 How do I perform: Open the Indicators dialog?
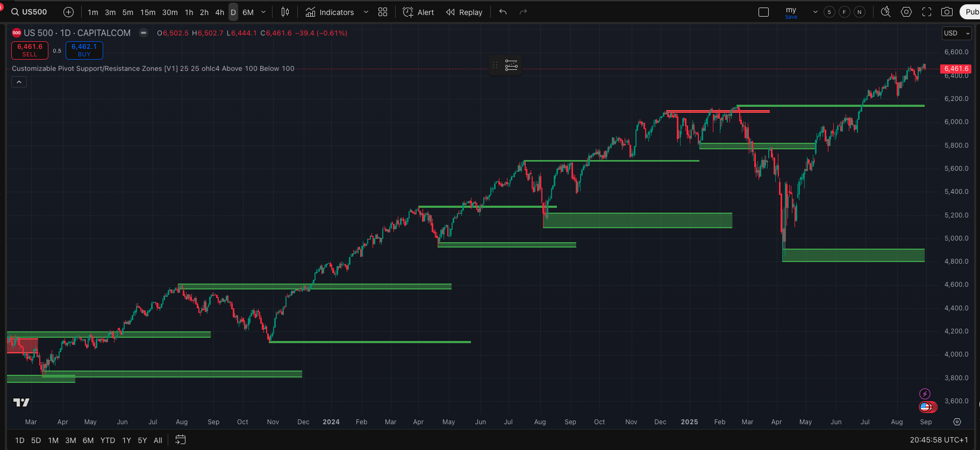(330, 12)
